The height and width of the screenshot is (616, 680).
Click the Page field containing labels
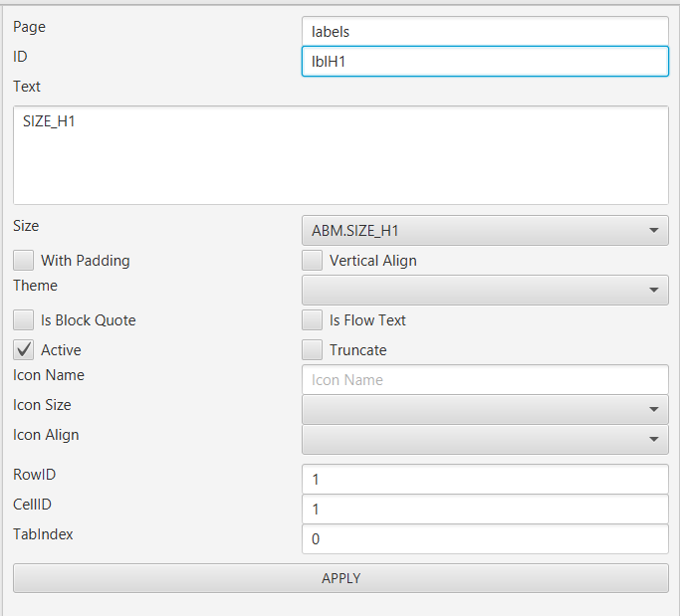pos(484,32)
